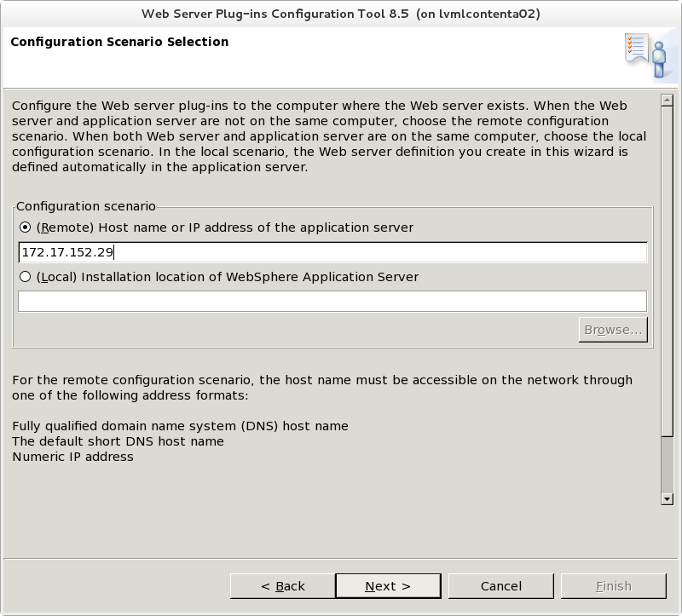Click the empty WebSphere installation location field

click(332, 302)
